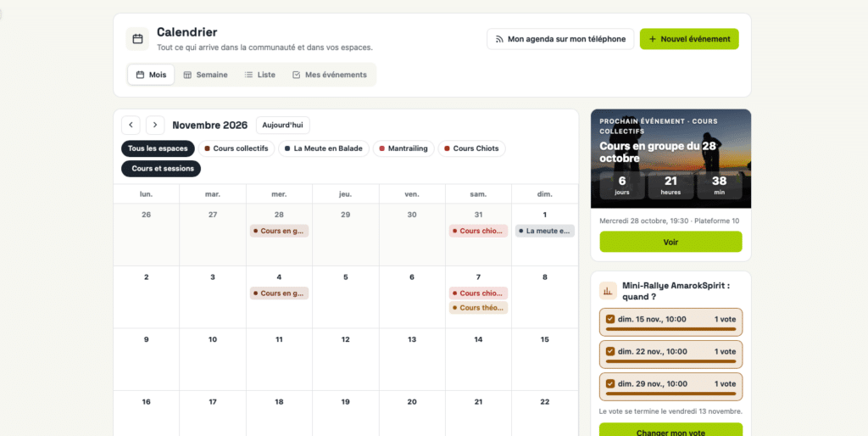This screenshot has height=436, width=868.
Task: Select day 21 in the calendar
Action: (478, 402)
